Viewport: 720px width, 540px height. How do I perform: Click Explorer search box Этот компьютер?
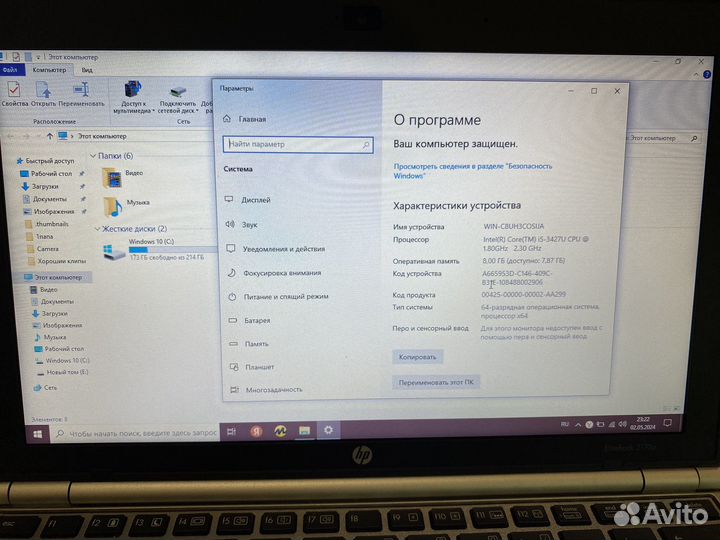[663, 138]
